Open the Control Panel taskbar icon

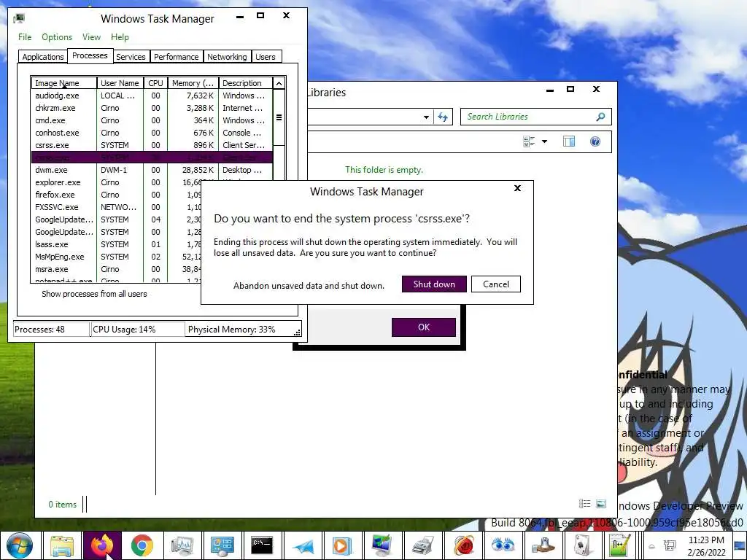tap(222, 545)
